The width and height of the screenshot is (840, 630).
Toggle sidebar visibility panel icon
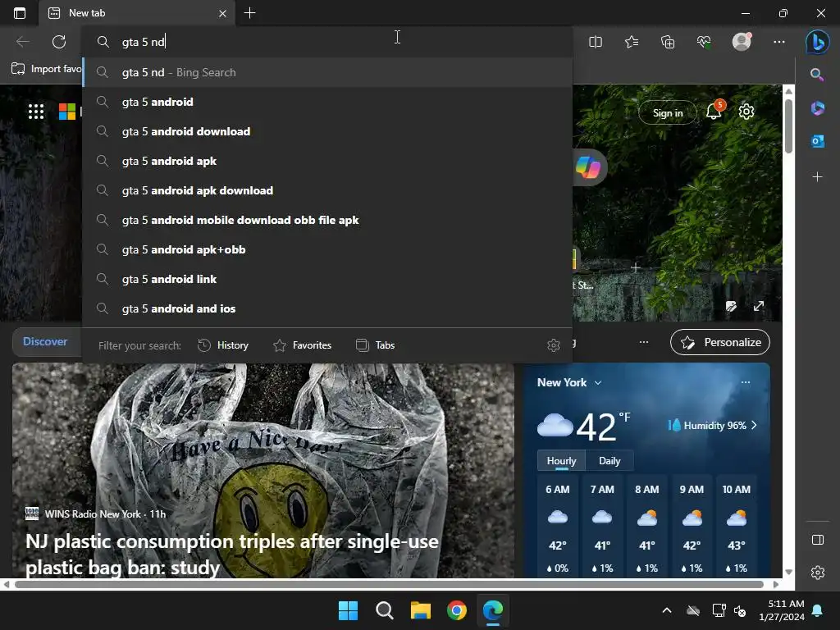click(818, 540)
